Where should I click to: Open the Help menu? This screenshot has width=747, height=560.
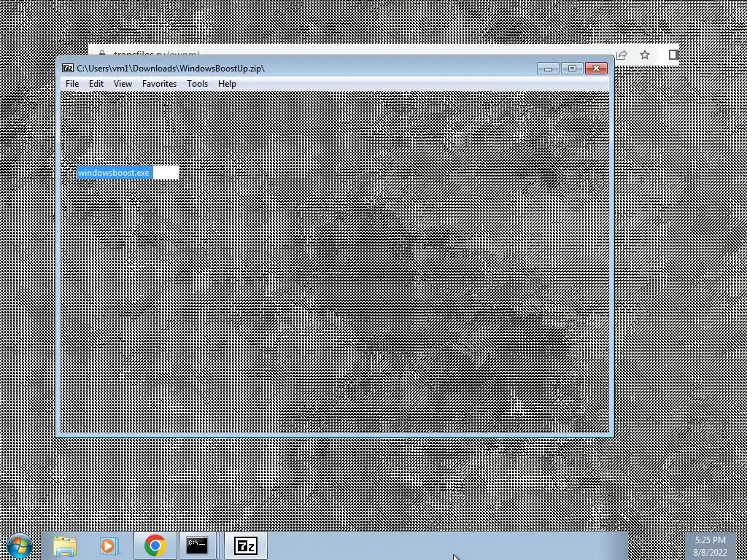[227, 84]
